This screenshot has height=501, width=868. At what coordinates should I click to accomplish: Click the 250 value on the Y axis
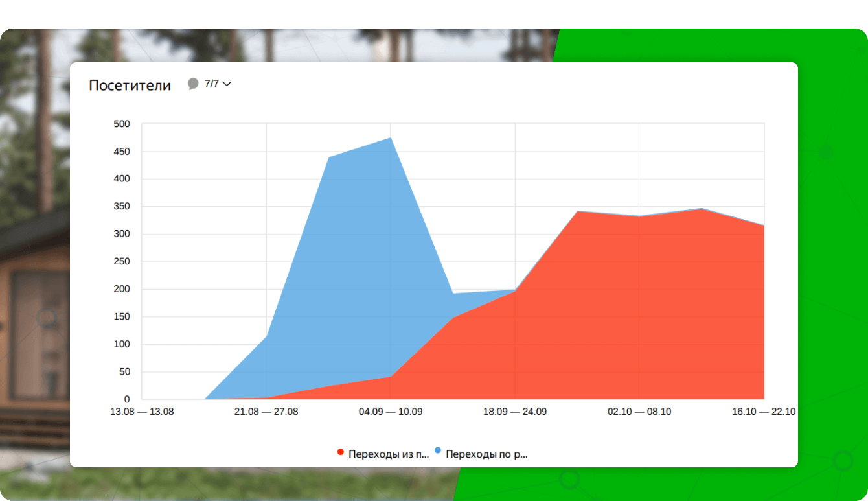point(122,262)
